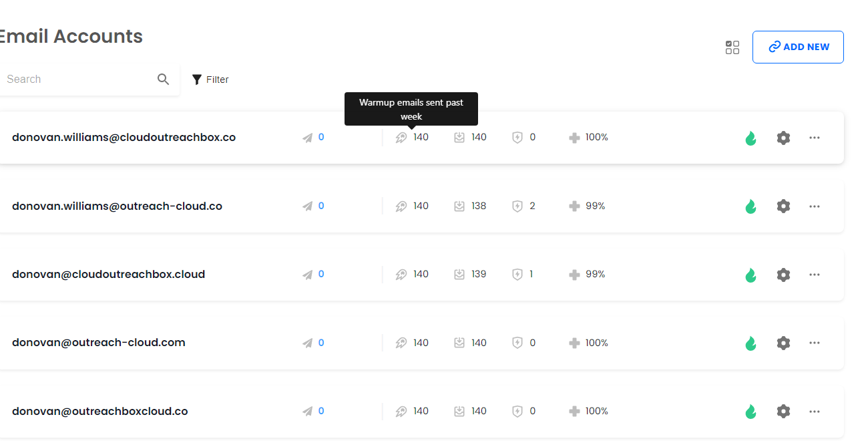Screen dimensions: 868x441
Task: Toggle warmup flame for donovan@outreach-cloud.com
Action: (751, 343)
